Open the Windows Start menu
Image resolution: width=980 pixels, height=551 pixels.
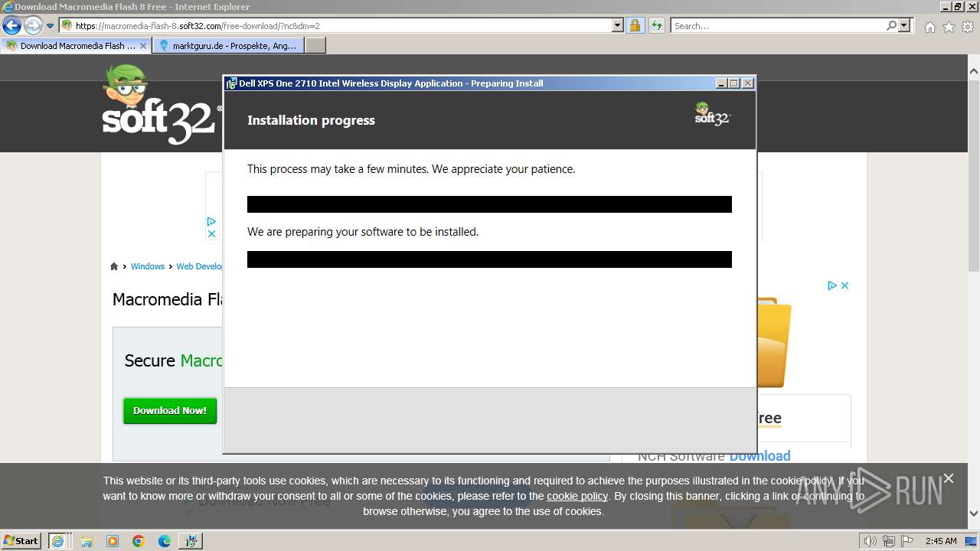21,540
